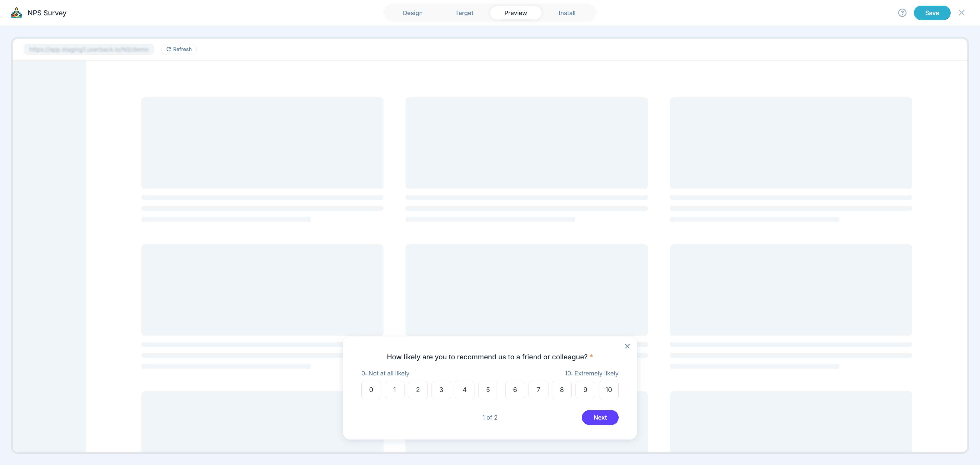Pick rating 5 on the NPS scale
Viewport: 980px width, 465px height.
coord(488,390)
